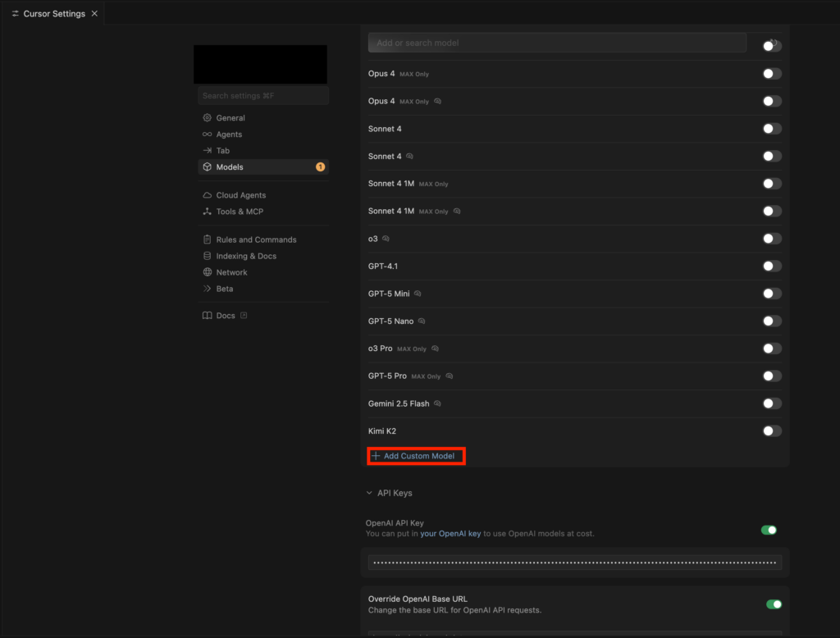Open the Models settings section
The height and width of the screenshot is (638, 840).
click(x=230, y=167)
